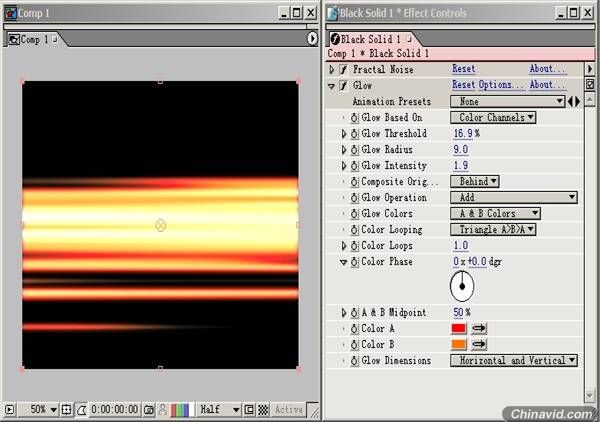600x422 pixels.
Task: Reset the Glow effect
Action: coord(463,85)
